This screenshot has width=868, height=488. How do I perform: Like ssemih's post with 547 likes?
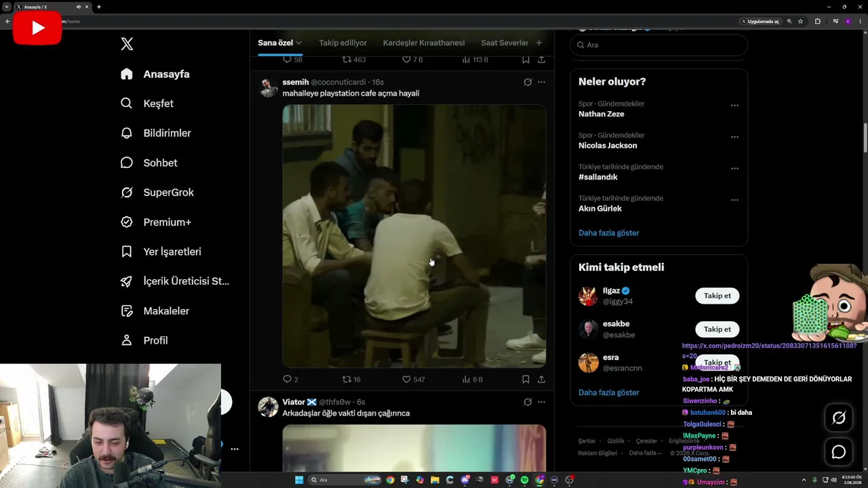(414, 380)
